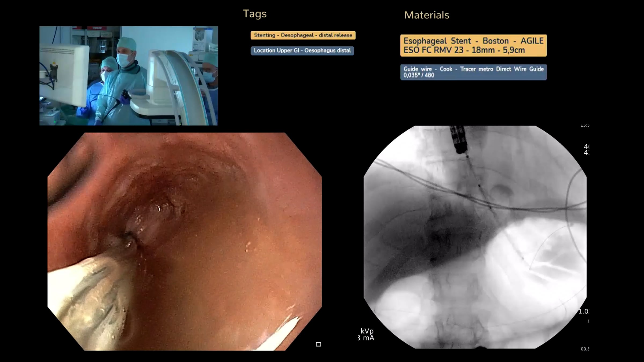Click the Tags heading
644x362 pixels.
click(x=255, y=14)
